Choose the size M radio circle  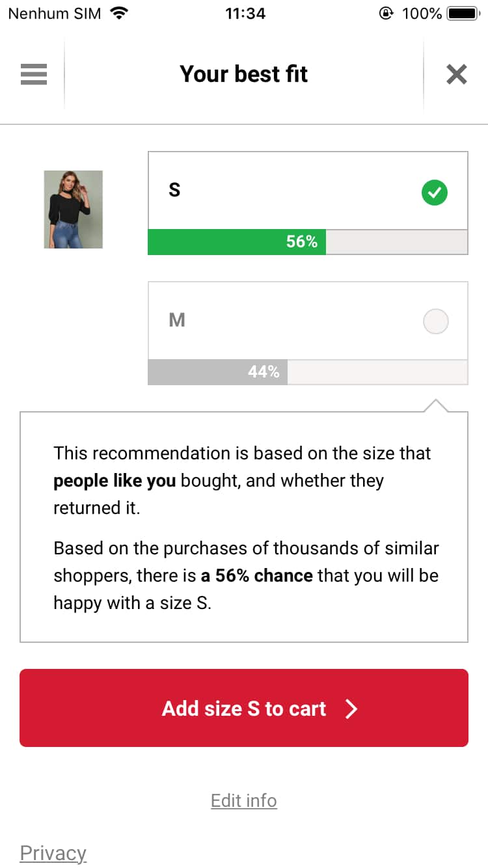click(x=435, y=321)
